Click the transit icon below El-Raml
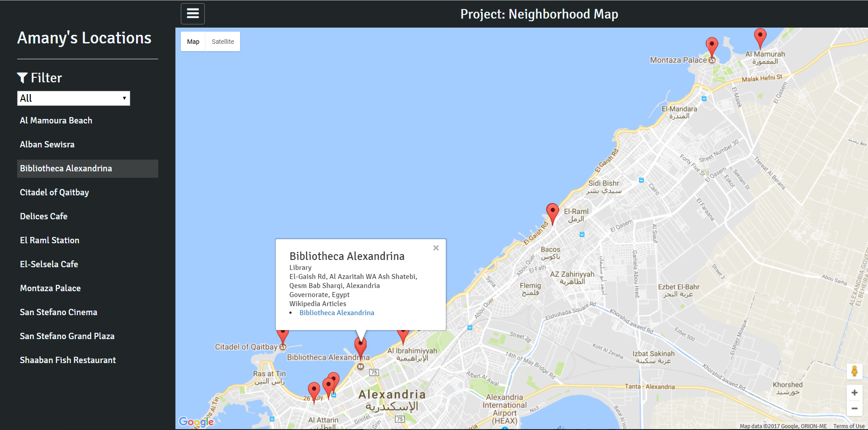This screenshot has width=868, height=430. click(x=582, y=234)
